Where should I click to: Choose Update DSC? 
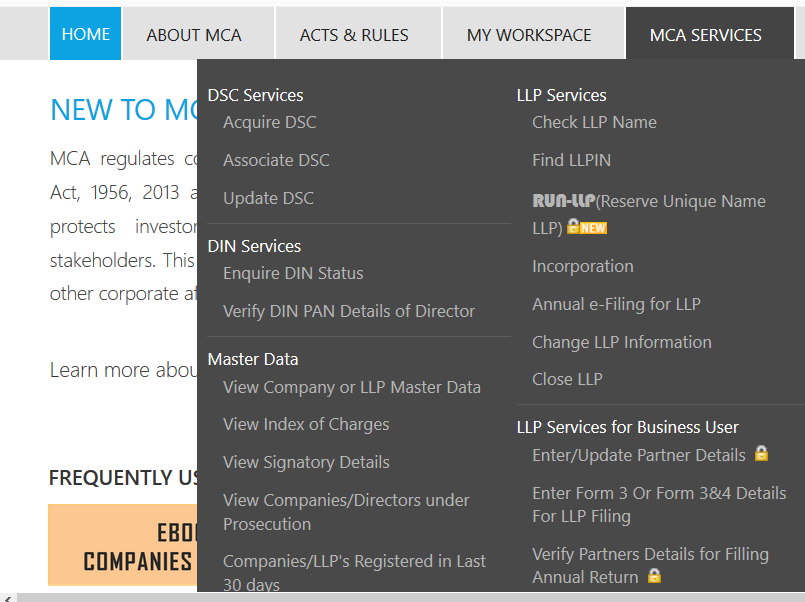coord(269,198)
